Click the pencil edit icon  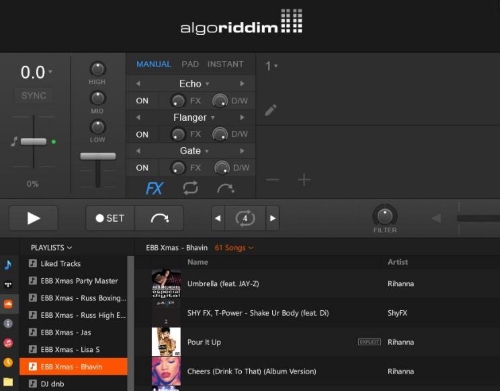[271, 110]
